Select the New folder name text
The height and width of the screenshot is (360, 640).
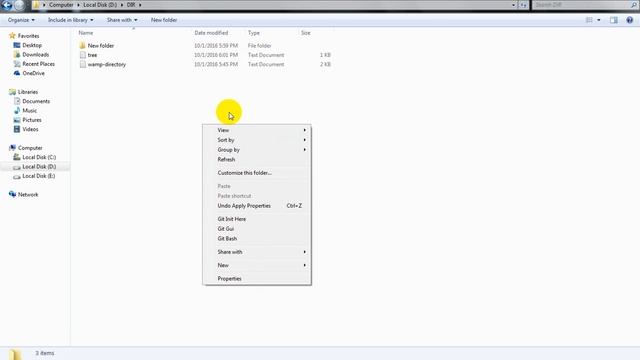tap(101, 46)
